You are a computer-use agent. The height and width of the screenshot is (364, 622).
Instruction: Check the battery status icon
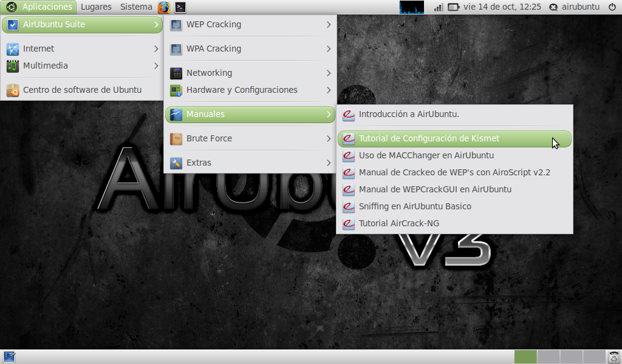click(454, 7)
